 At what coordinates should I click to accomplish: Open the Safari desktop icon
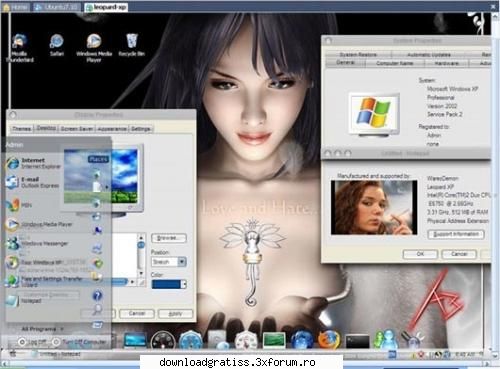click(x=57, y=45)
